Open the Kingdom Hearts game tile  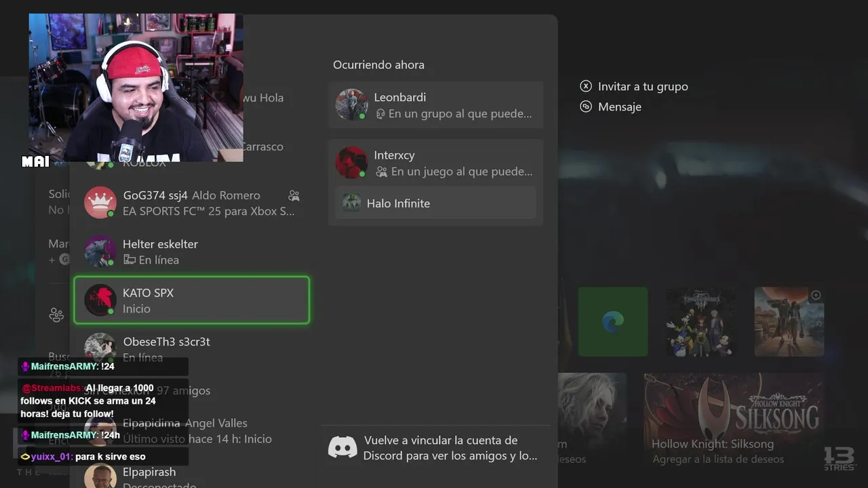(x=701, y=321)
